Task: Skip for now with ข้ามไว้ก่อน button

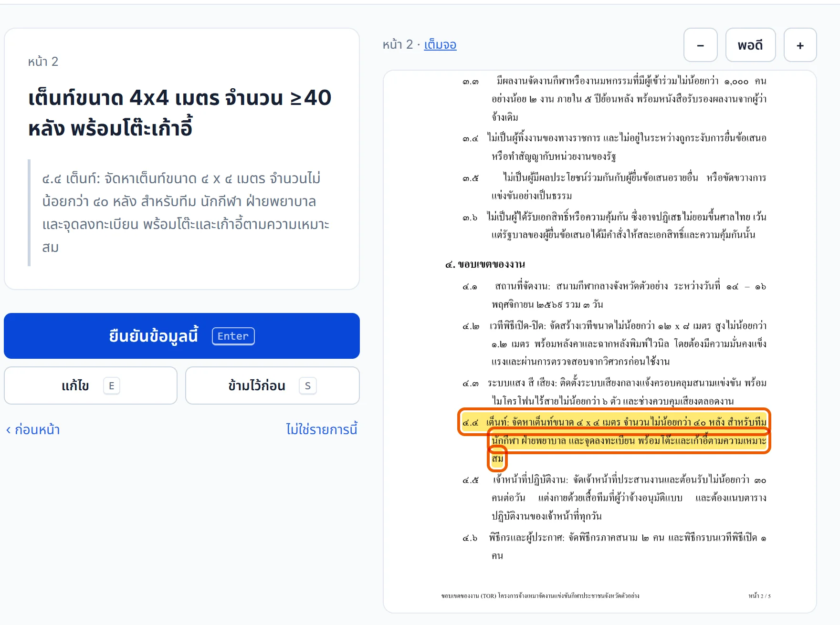Action: pos(273,385)
